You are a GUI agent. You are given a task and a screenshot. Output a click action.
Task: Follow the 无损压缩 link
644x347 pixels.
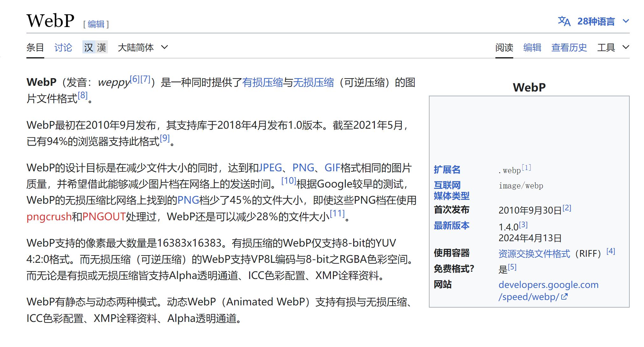(313, 83)
